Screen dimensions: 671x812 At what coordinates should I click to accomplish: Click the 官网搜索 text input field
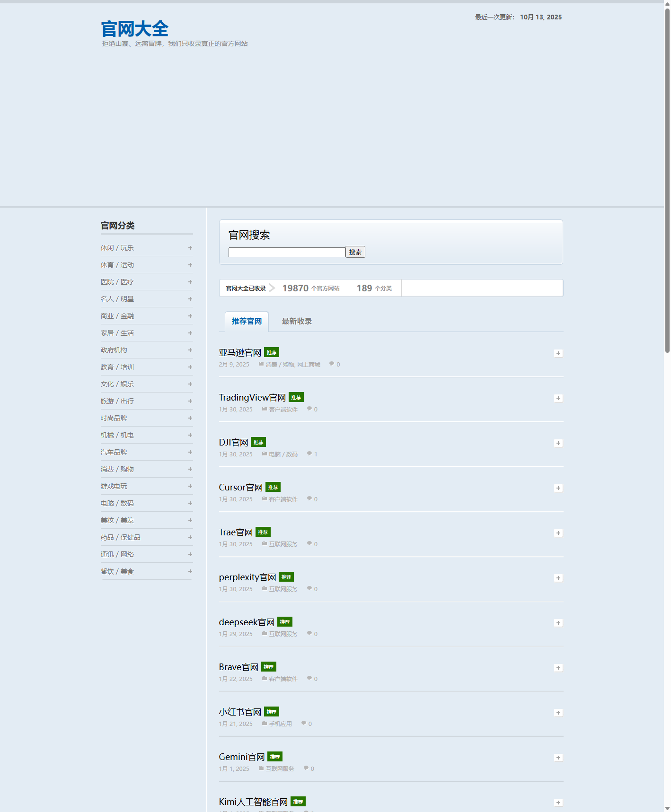[287, 252]
